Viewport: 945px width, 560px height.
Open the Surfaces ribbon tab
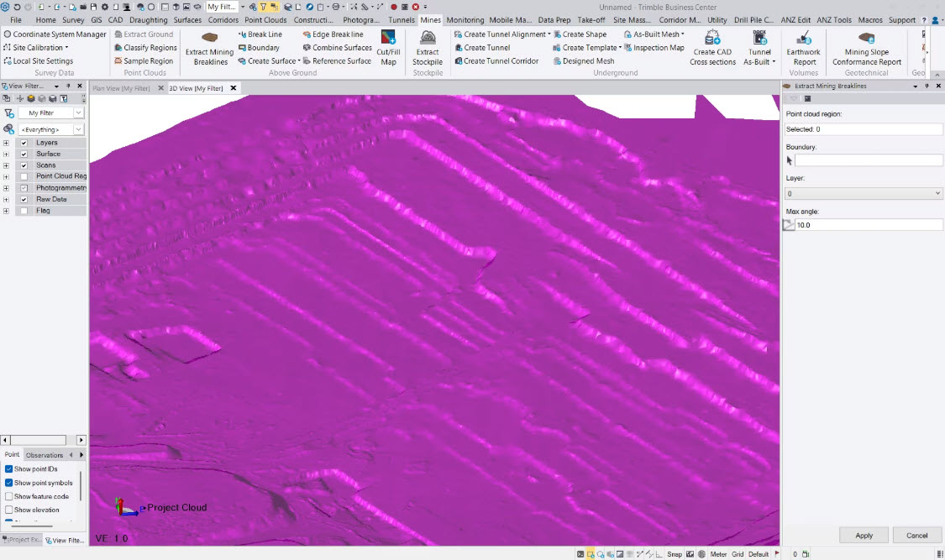[187, 20]
